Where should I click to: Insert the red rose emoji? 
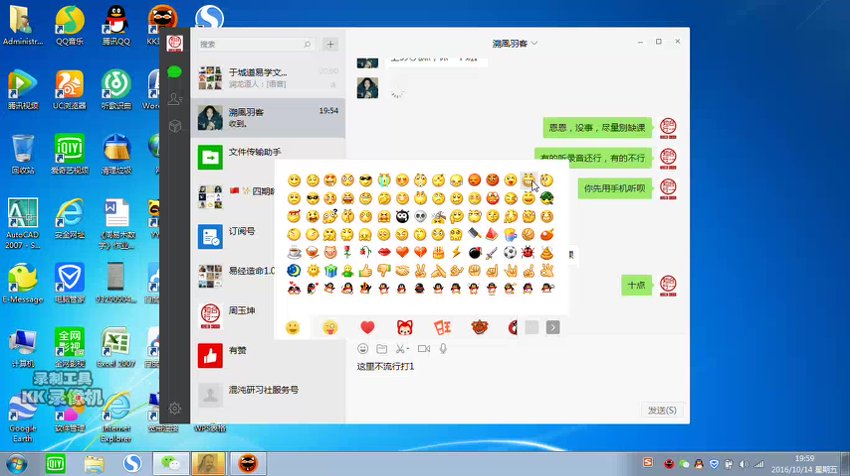click(x=347, y=253)
